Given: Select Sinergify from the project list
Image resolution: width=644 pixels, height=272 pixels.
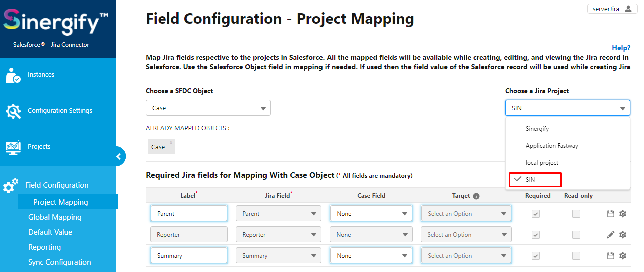Looking at the screenshot, I should coord(568,129).
